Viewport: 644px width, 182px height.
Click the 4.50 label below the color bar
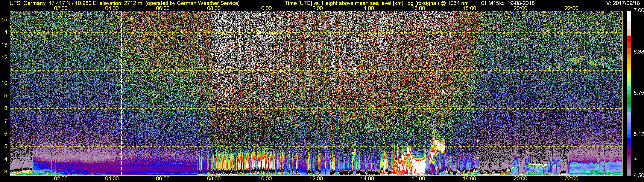[x=639, y=176]
